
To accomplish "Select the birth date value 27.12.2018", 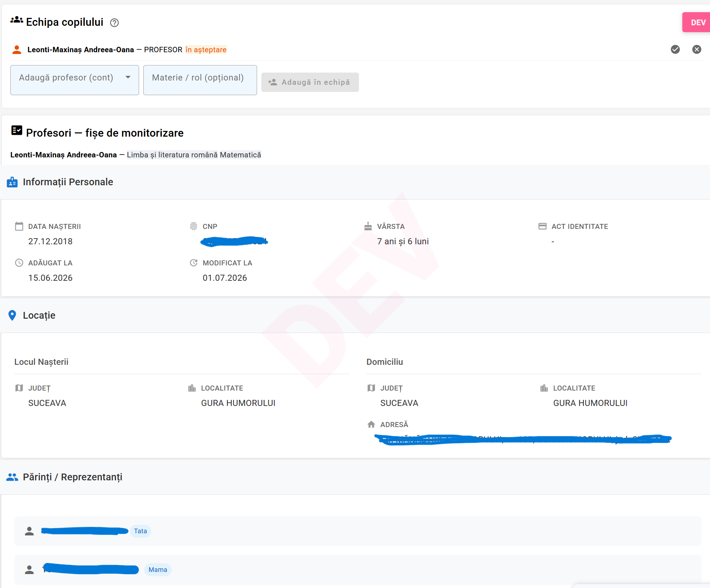I will 50,241.
